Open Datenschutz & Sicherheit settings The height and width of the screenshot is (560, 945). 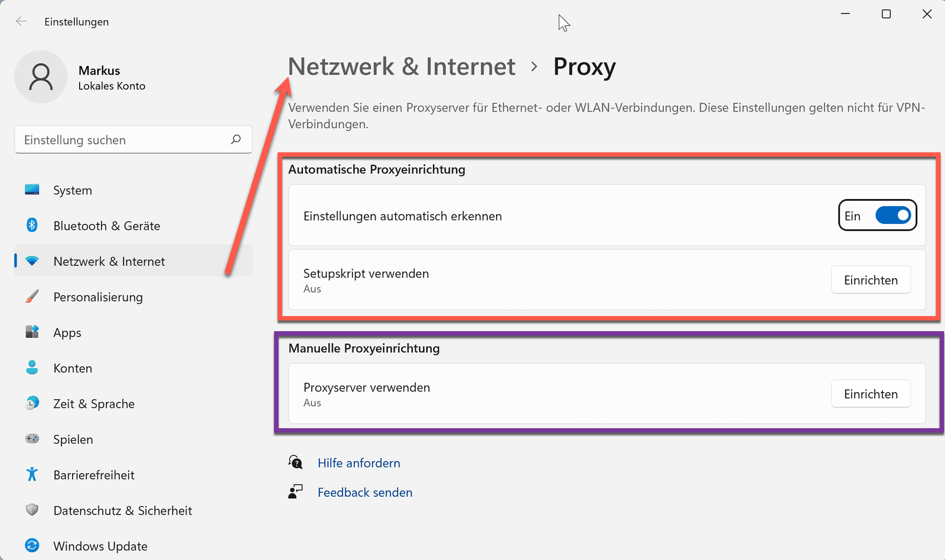point(122,510)
